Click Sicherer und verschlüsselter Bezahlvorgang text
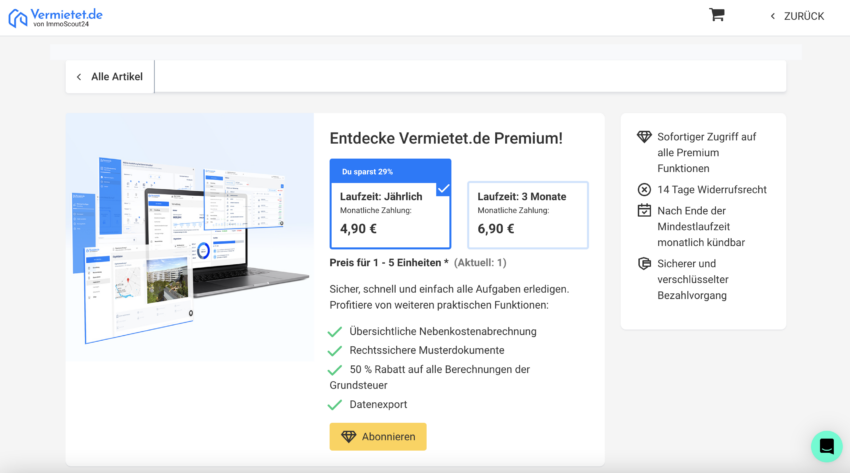This screenshot has height=473, width=850. pos(693,280)
